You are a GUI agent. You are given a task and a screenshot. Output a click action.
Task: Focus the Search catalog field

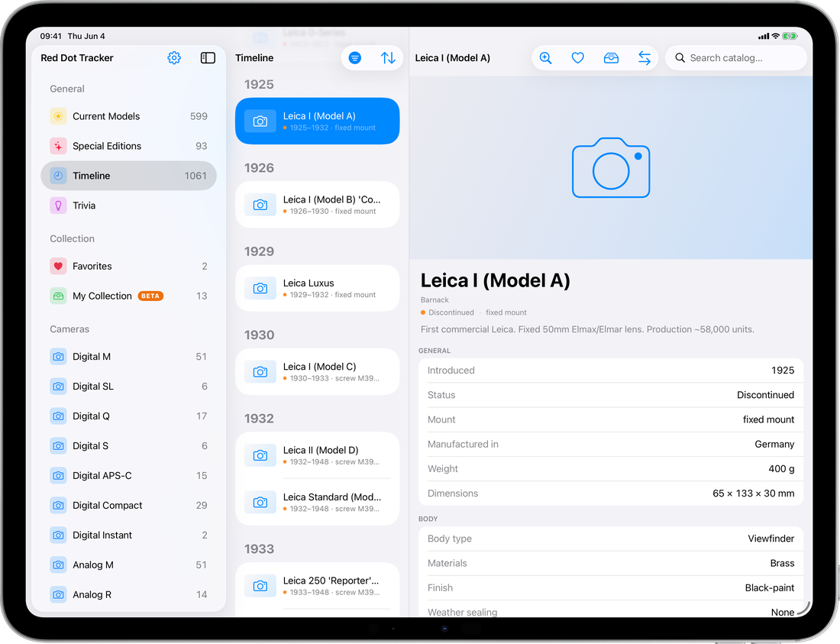tap(735, 58)
